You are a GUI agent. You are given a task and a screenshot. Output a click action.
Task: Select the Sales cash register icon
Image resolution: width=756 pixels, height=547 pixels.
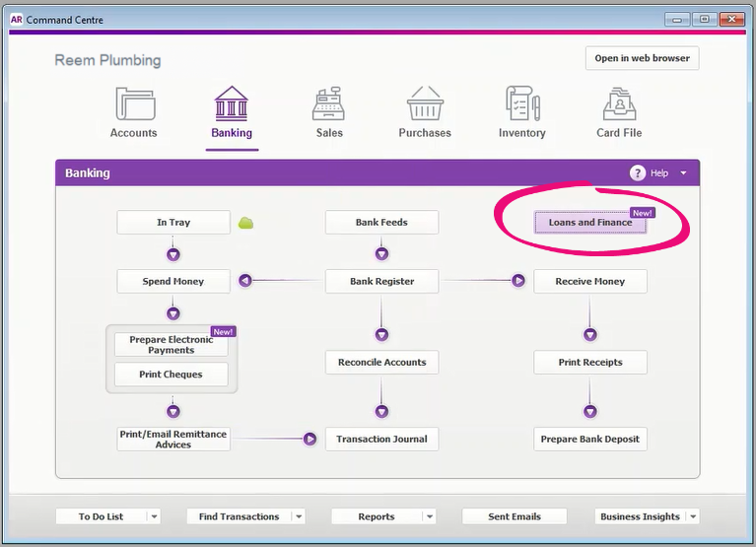click(x=329, y=104)
